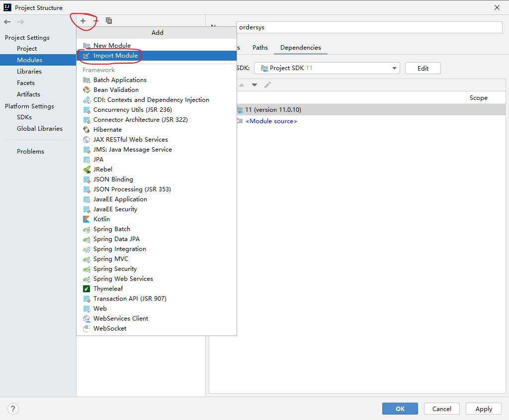Choose Import Module from Add menu
The width and height of the screenshot is (509, 420).
coord(157,56)
